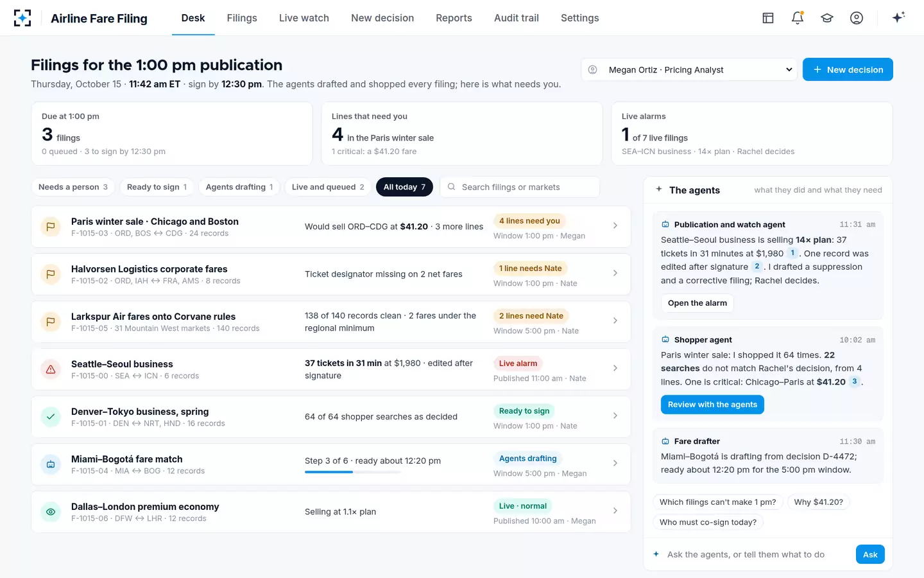The image size is (924, 578).
Task: Switch to the Filings tab
Action: click(x=242, y=18)
